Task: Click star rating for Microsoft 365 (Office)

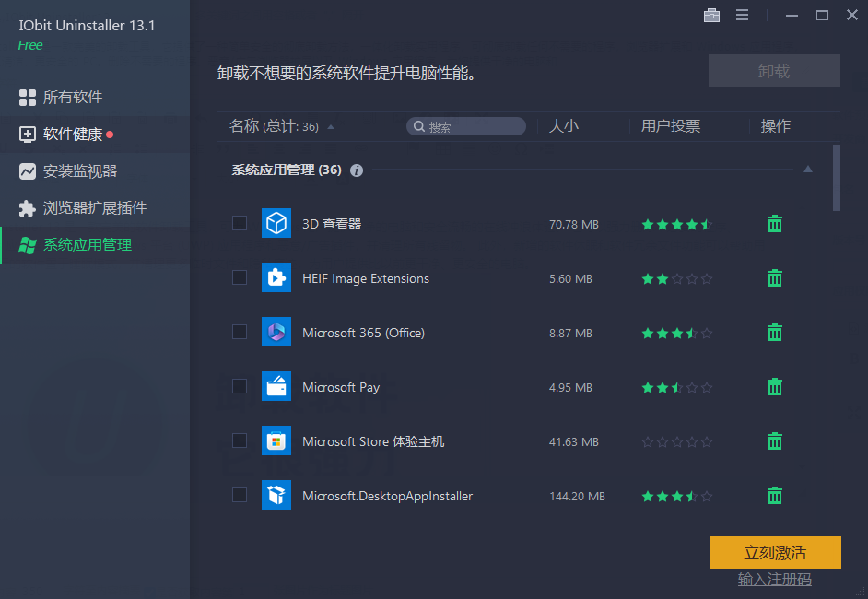Action: [676, 333]
